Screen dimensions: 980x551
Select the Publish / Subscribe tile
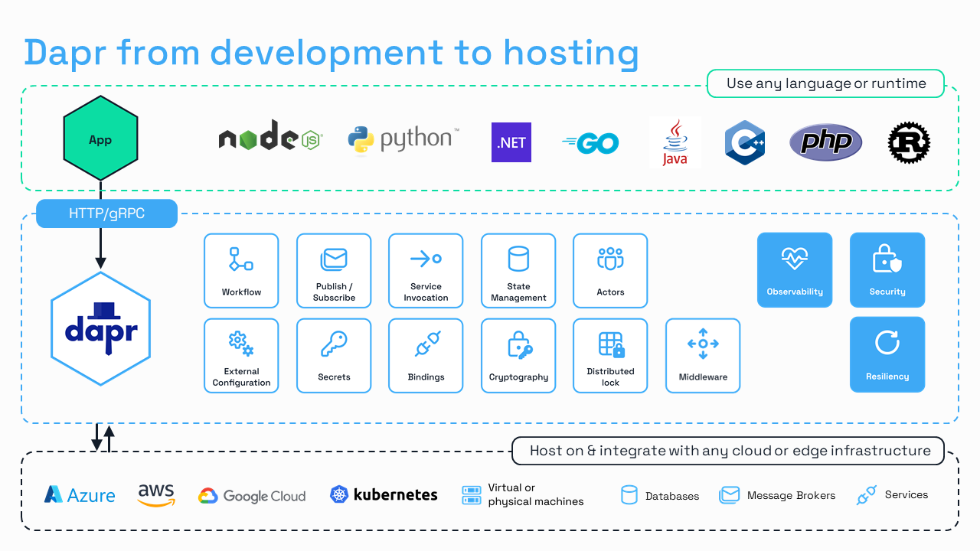click(x=334, y=271)
